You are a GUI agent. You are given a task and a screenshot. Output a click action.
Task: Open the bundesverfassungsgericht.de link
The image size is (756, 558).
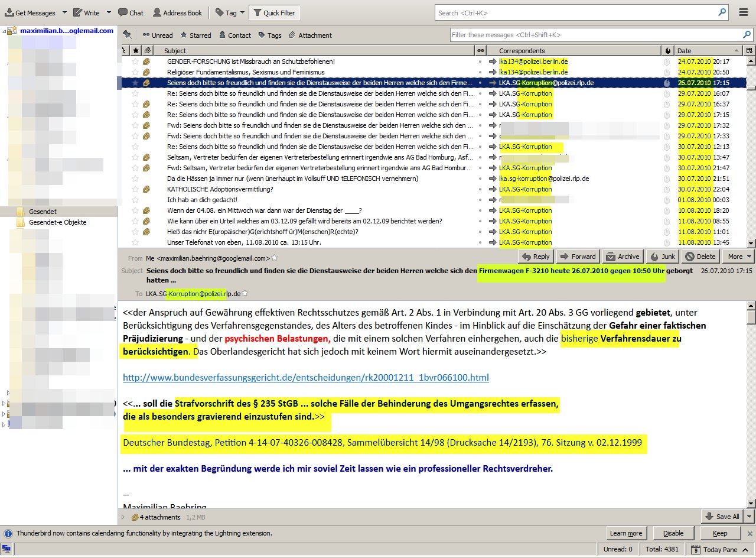pyautogui.click(x=306, y=377)
